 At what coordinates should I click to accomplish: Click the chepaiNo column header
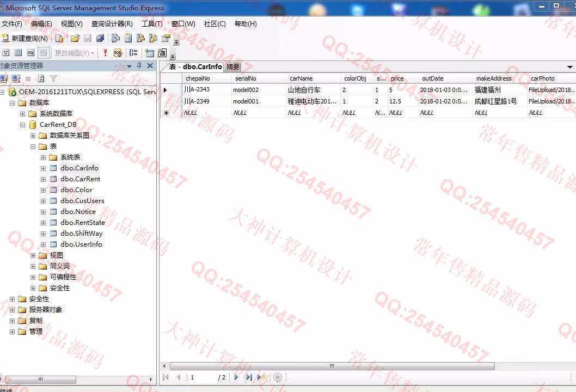[x=206, y=78]
